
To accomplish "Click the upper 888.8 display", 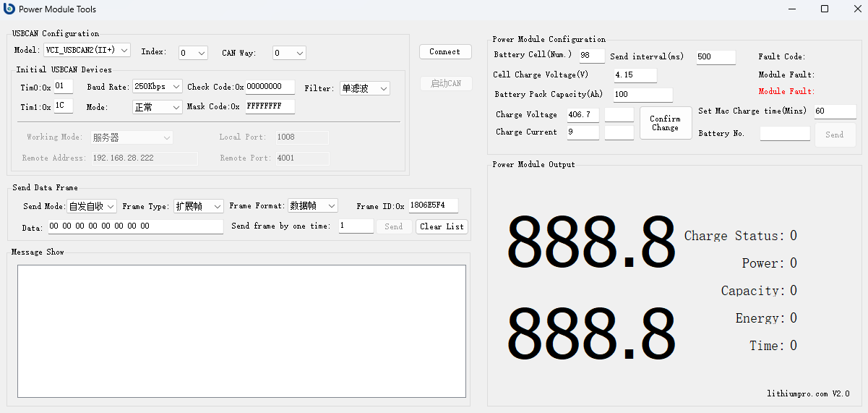I will 591,242.
